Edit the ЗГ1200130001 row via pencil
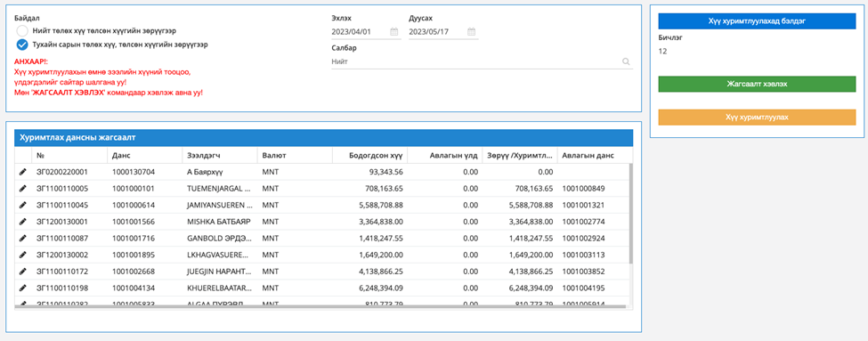The width and height of the screenshot is (868, 341). tap(22, 222)
